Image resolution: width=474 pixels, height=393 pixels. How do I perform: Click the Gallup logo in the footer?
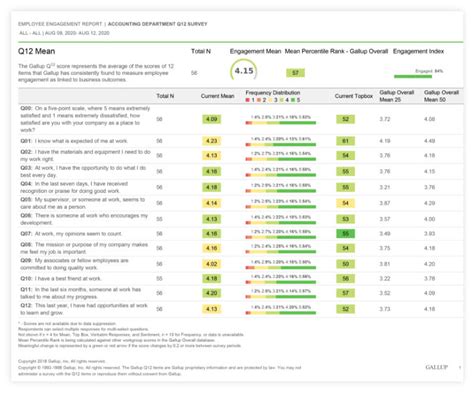436,367
